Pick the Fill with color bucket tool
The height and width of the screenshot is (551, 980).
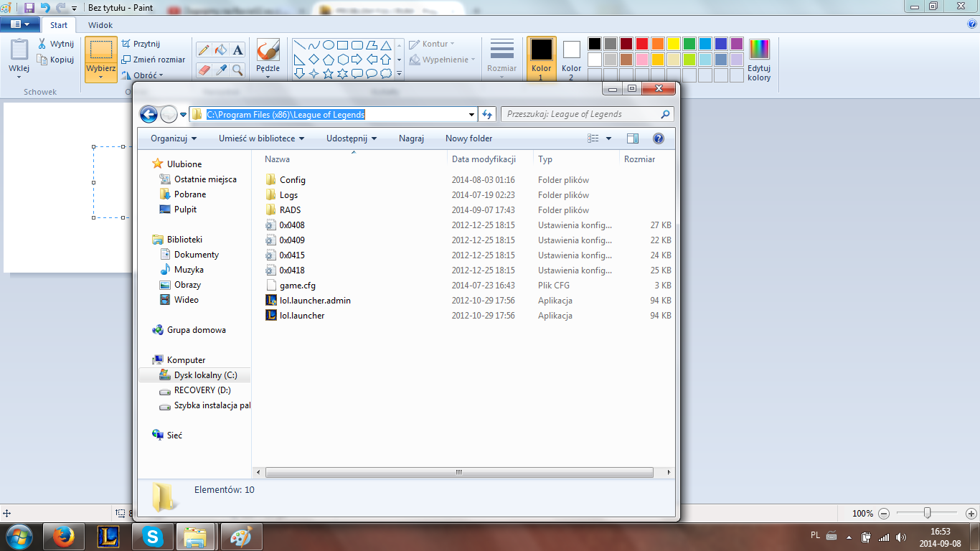[x=221, y=50]
